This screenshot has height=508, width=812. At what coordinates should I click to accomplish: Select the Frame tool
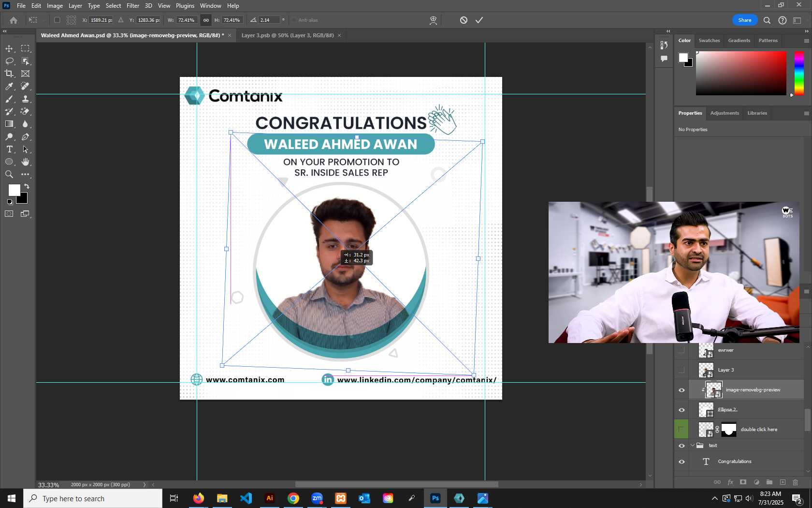26,74
